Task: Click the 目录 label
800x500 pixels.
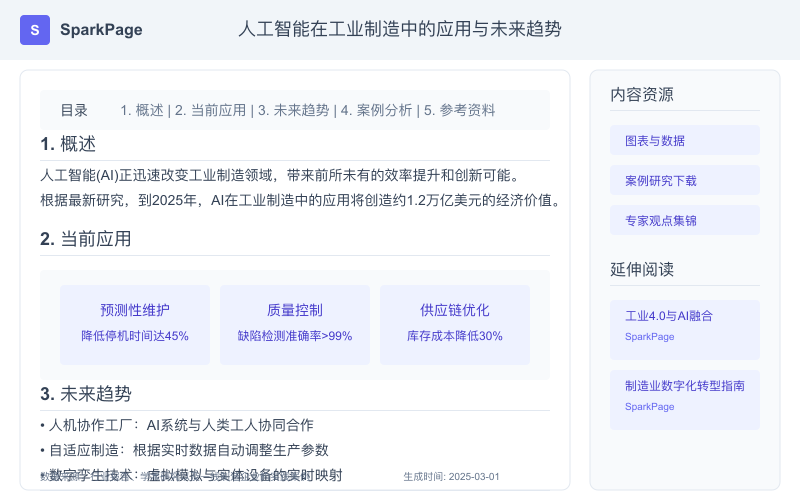Action: point(74,110)
